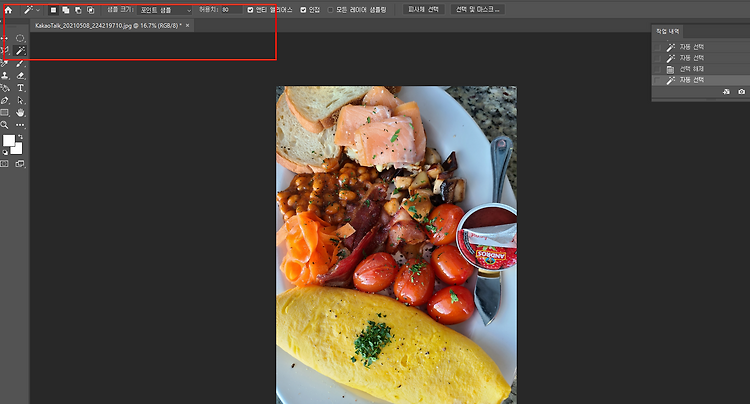
Task: Enable the 모든 레이어 샘플링 checkbox
Action: click(330, 10)
